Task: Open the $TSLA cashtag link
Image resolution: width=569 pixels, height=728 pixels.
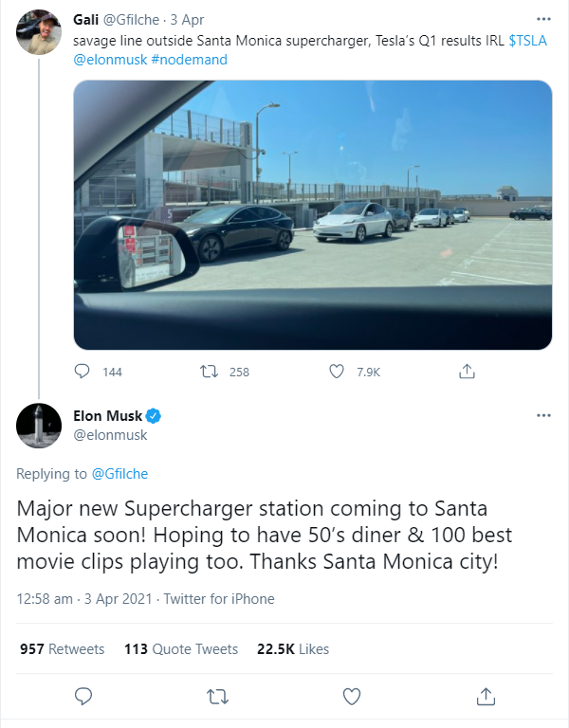Action: click(527, 41)
